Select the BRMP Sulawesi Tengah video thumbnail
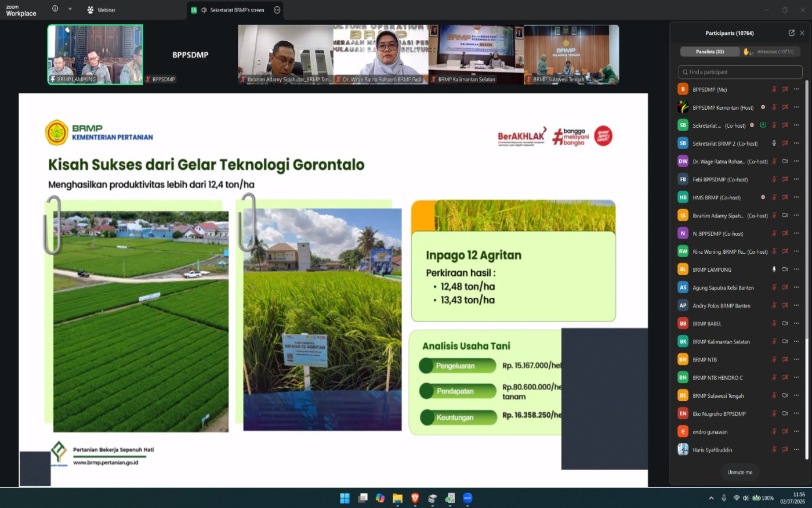This screenshot has height=508, width=812. click(x=571, y=55)
